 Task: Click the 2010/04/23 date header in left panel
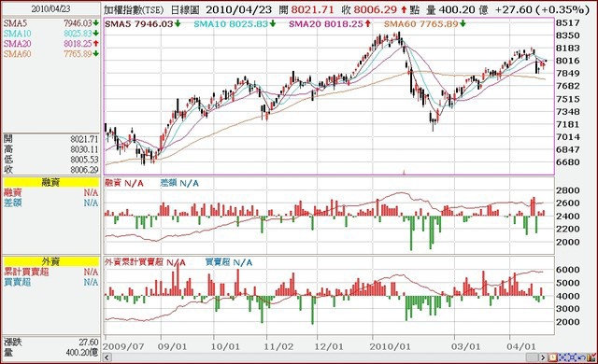click(x=50, y=8)
